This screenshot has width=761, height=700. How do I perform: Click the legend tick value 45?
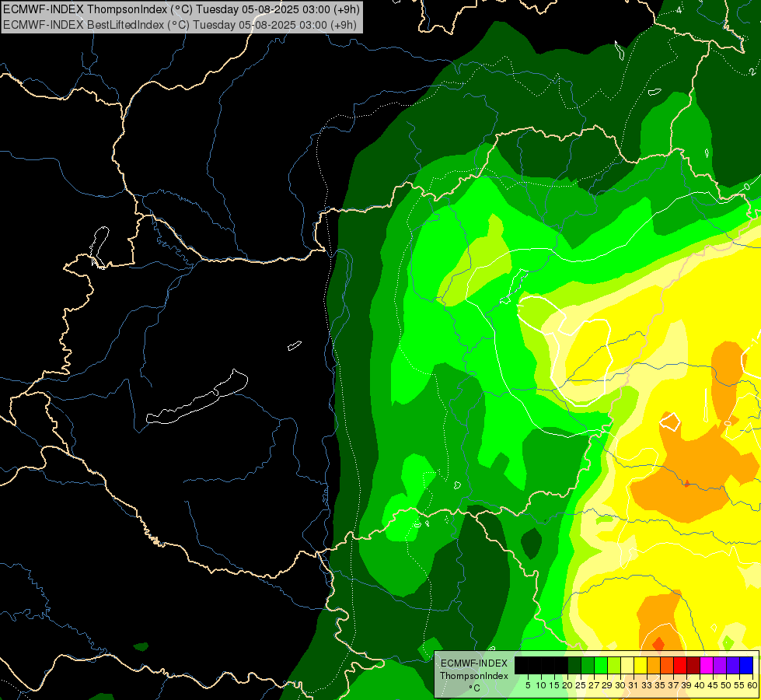pyautogui.click(x=713, y=685)
